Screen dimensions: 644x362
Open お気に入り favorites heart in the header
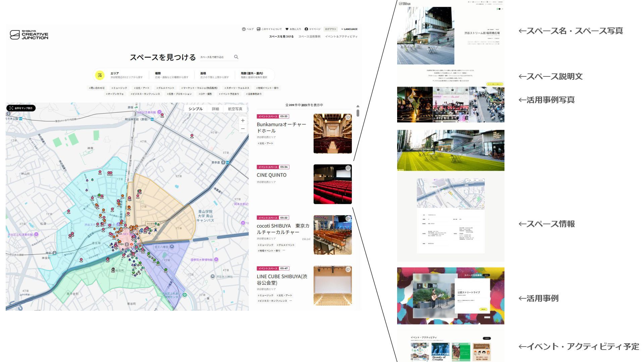pyautogui.click(x=287, y=29)
